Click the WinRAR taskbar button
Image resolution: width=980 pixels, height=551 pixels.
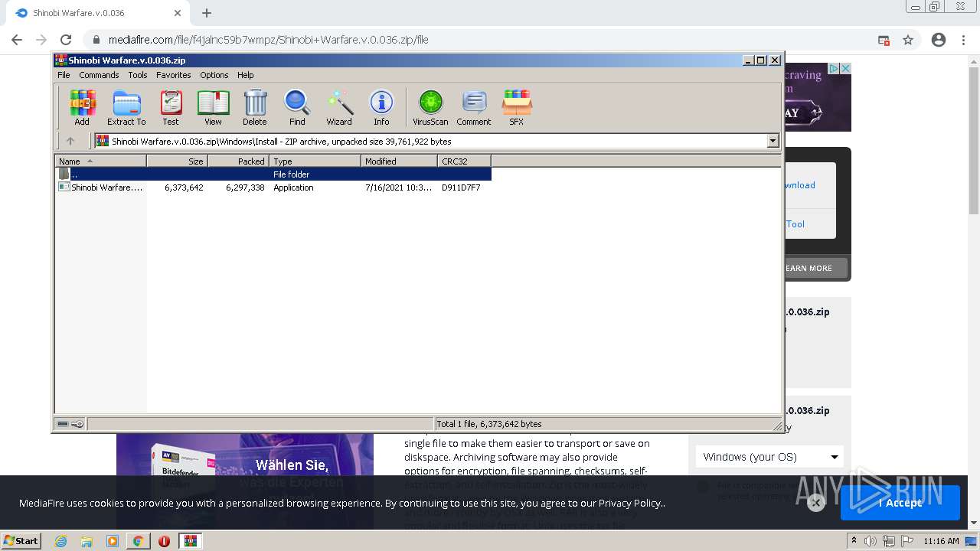click(x=190, y=541)
